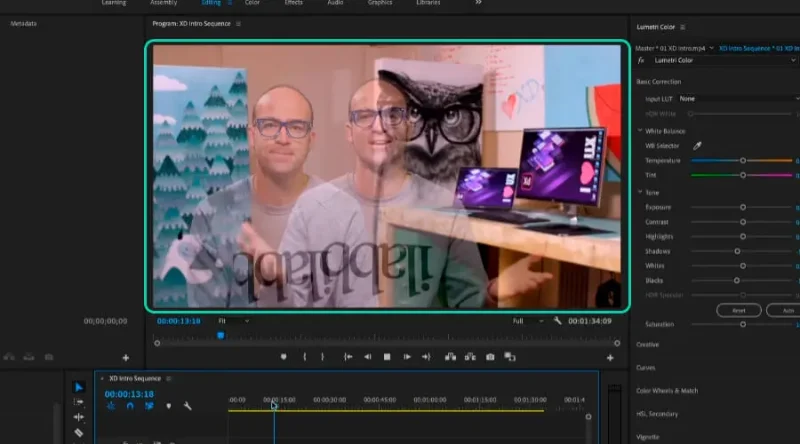The width and height of the screenshot is (800, 444).
Task: Click the Exposure slider handle
Action: pos(743,208)
